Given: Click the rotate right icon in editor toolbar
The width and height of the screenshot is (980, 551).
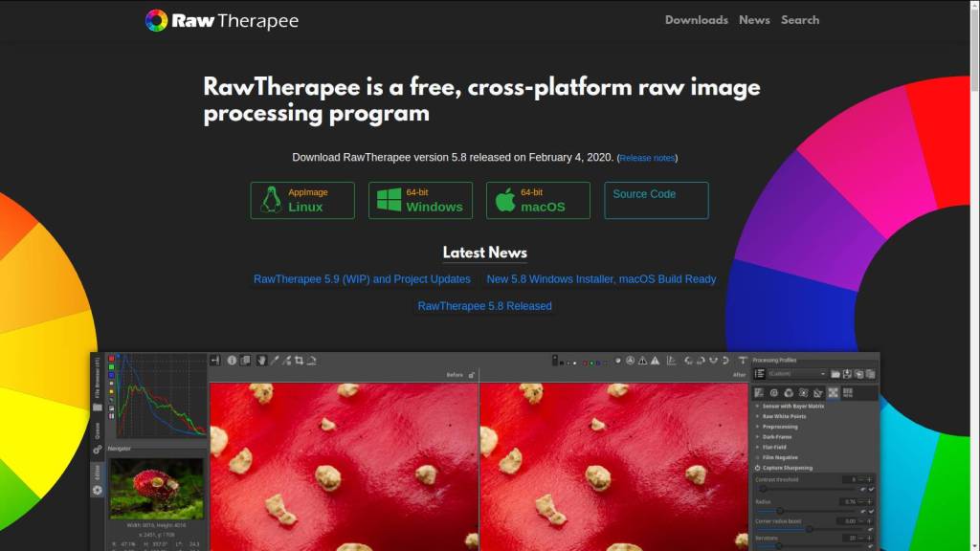Looking at the screenshot, I should (701, 361).
